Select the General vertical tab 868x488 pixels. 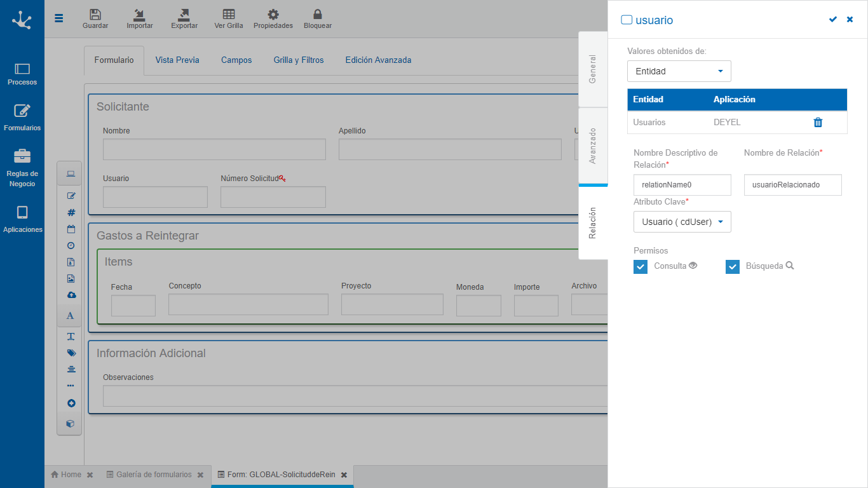[593, 69]
